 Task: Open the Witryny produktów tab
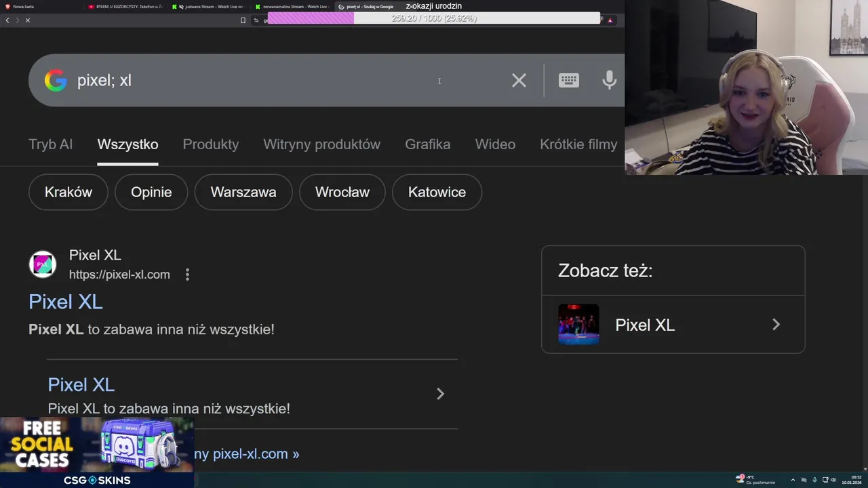321,144
